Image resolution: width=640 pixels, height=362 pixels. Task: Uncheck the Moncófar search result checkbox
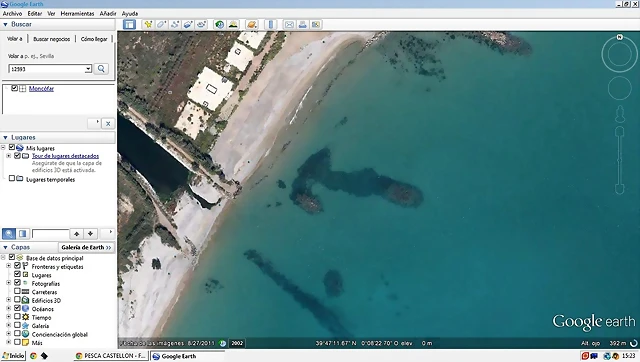tap(15, 88)
